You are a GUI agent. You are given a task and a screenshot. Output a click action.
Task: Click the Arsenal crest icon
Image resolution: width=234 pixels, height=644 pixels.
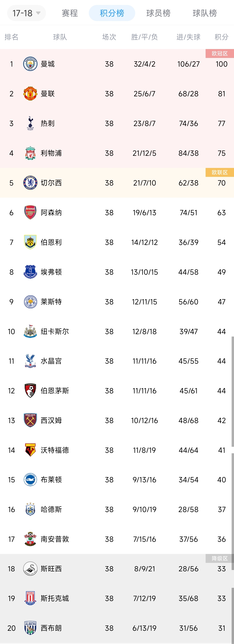[x=30, y=212]
